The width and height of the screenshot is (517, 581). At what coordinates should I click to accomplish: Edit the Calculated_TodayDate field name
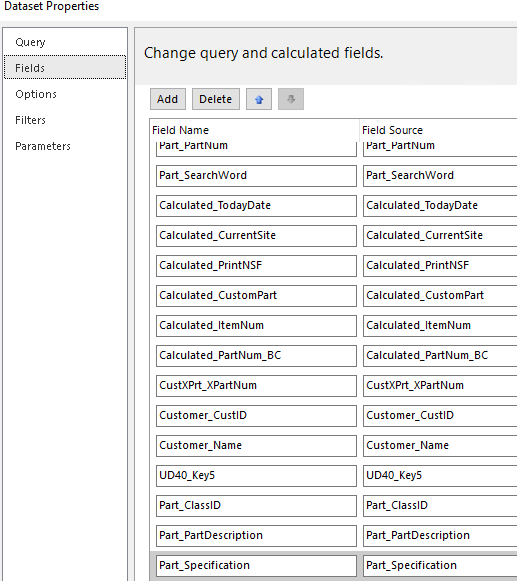point(256,206)
